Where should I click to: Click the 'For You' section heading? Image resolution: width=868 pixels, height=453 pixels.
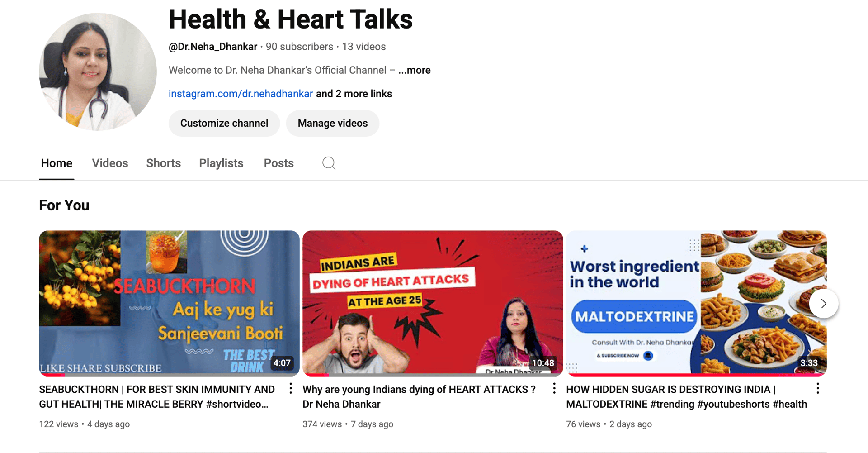[64, 205]
